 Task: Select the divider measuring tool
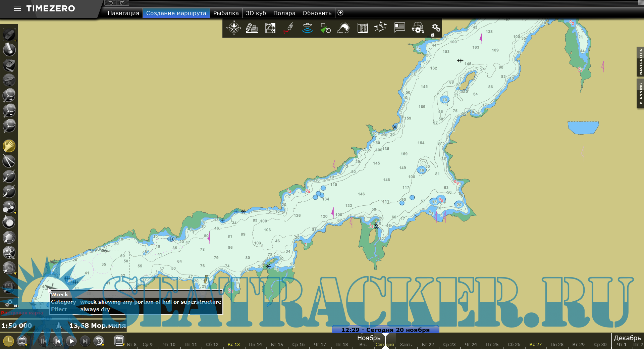9,161
